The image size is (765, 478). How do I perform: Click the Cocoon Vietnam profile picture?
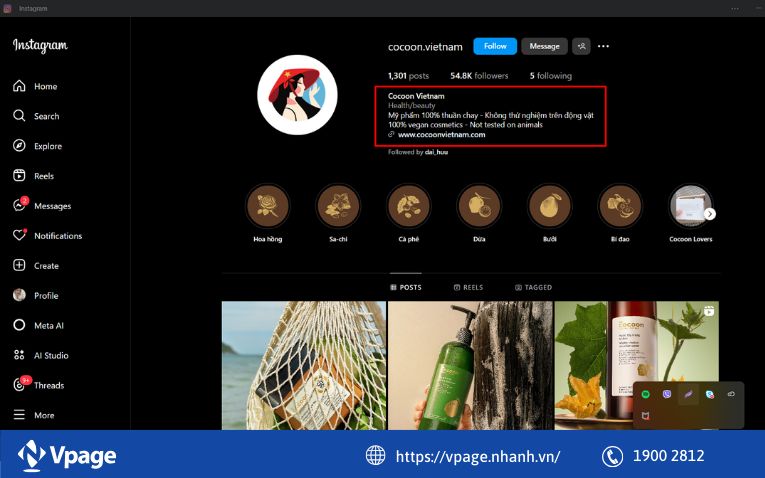(x=297, y=95)
